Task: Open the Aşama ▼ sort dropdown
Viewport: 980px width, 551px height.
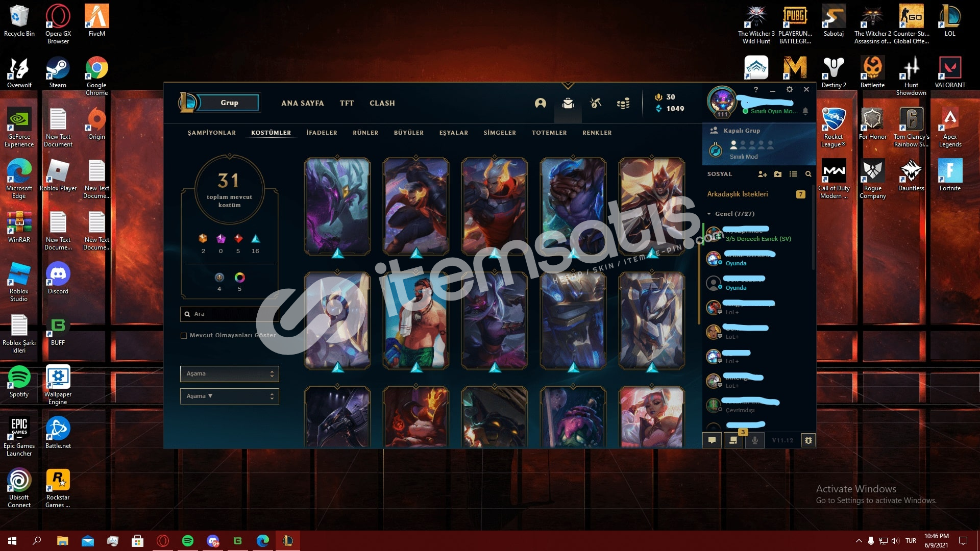Action: click(229, 396)
